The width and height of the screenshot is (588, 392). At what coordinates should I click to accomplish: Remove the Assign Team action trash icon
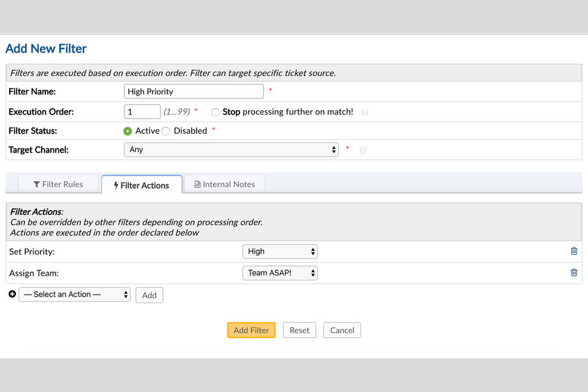tap(574, 273)
